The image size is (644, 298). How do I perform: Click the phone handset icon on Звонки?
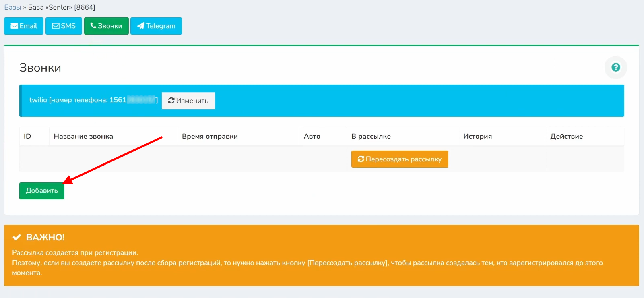(x=93, y=26)
